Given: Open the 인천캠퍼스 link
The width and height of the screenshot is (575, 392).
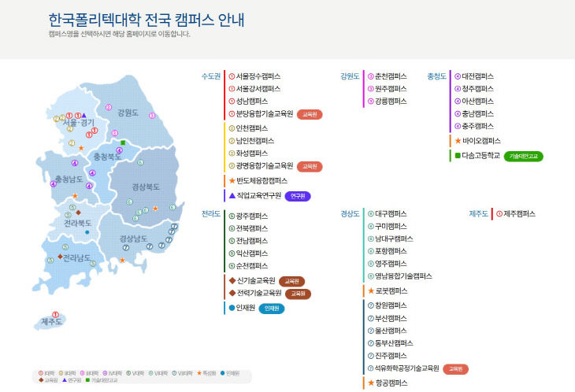Looking at the screenshot, I should click(251, 128).
